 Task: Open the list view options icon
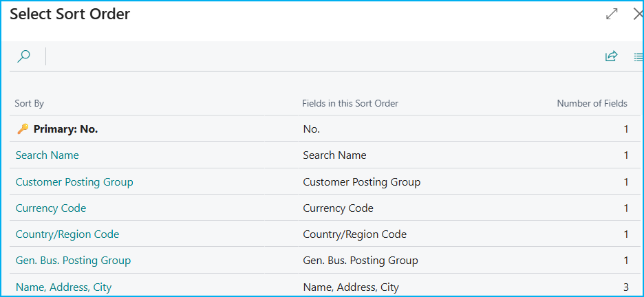pos(638,56)
